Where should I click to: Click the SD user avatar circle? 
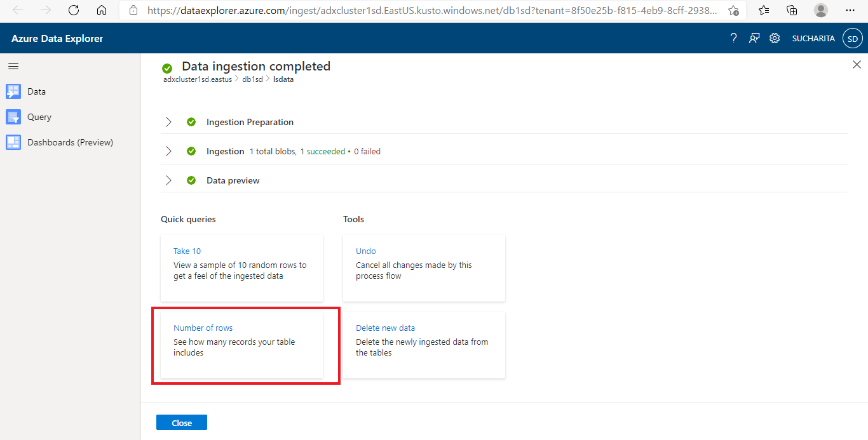click(852, 38)
